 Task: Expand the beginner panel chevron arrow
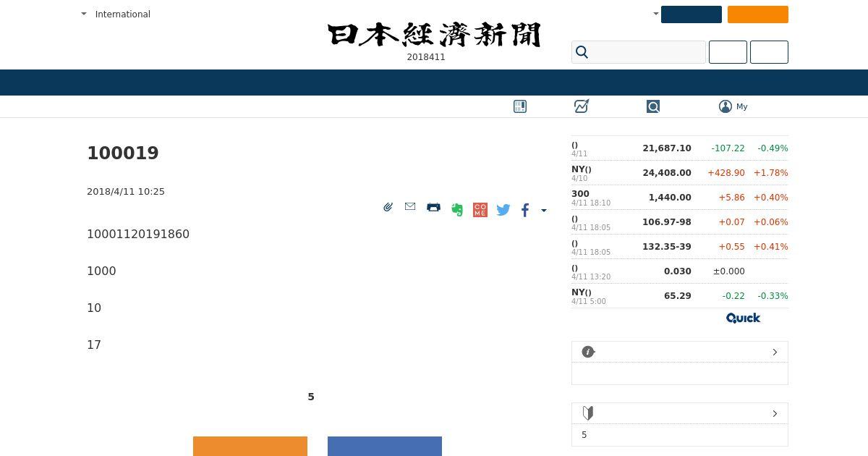775,413
